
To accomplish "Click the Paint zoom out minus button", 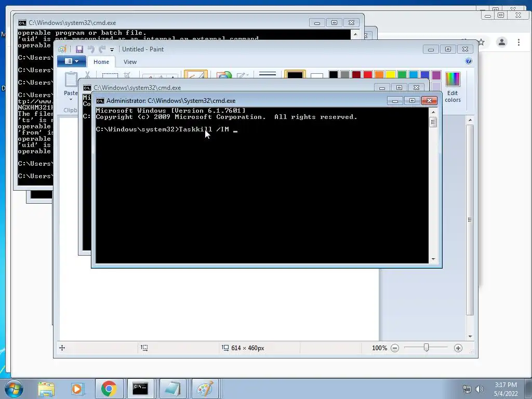I will pos(395,348).
